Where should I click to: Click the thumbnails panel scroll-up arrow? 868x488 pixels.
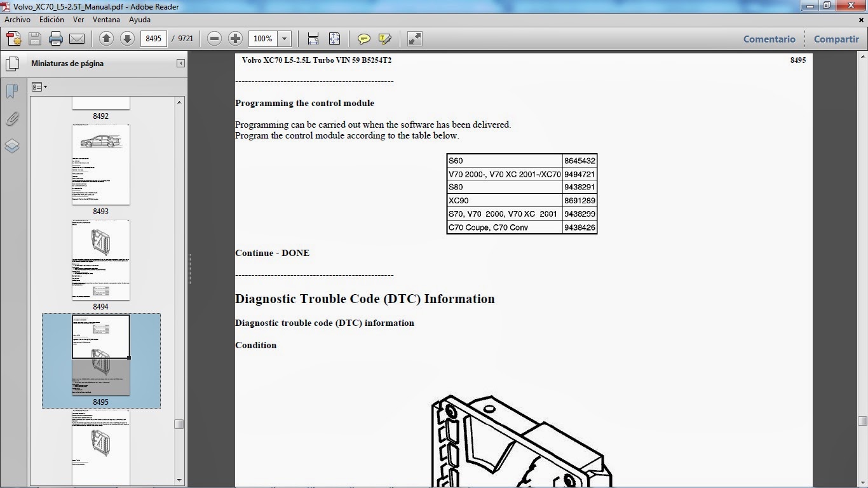[x=179, y=102]
